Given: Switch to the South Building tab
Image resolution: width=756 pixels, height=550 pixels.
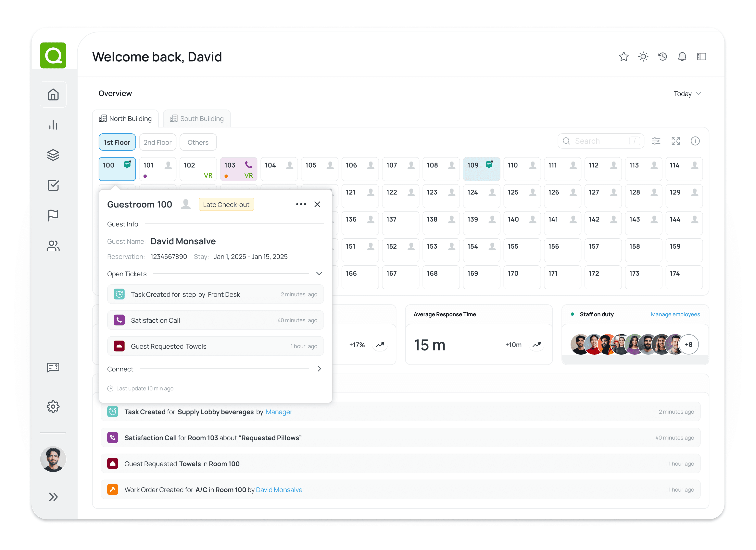Looking at the screenshot, I should [197, 119].
